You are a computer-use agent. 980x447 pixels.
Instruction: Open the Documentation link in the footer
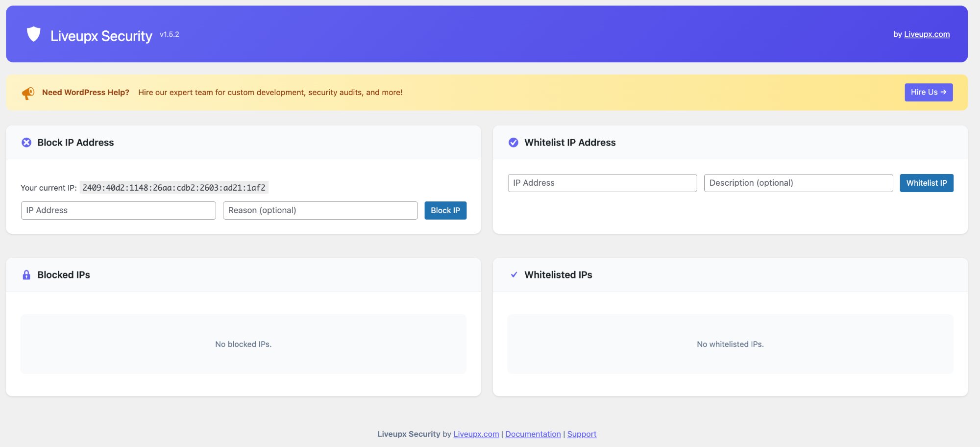click(533, 434)
